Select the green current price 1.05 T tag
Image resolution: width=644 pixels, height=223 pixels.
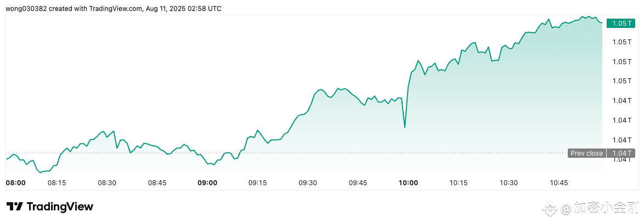pyautogui.click(x=622, y=24)
